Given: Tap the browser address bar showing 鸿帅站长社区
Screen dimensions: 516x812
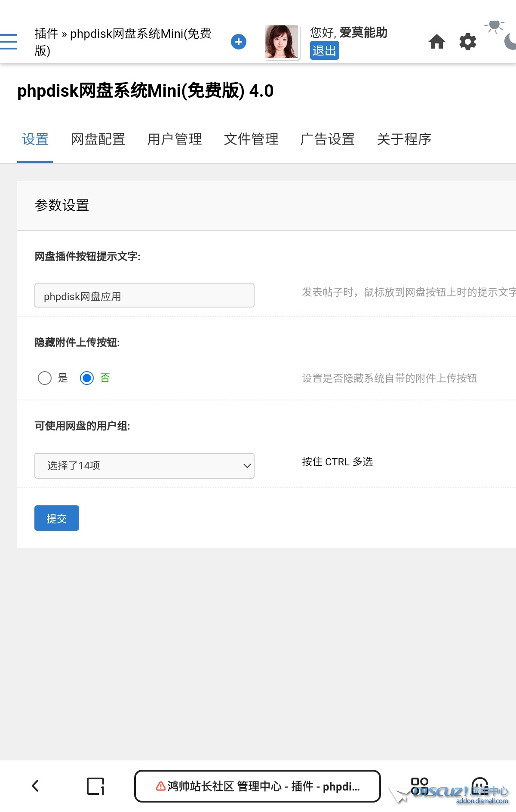Looking at the screenshot, I should click(258, 786).
